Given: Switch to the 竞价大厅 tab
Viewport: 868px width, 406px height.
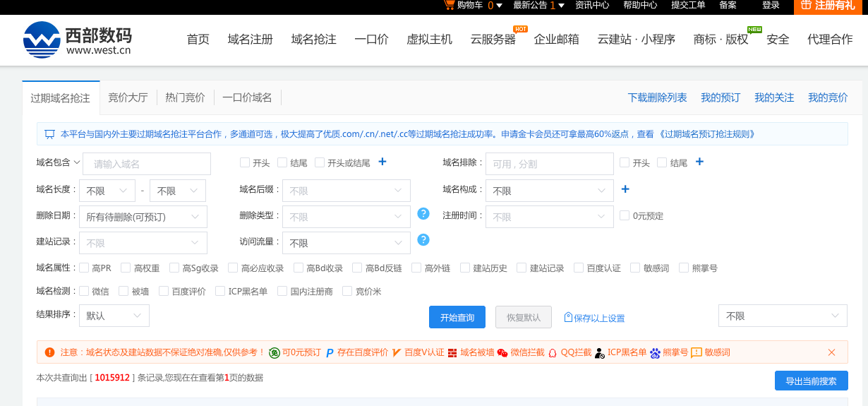Looking at the screenshot, I should [x=128, y=97].
